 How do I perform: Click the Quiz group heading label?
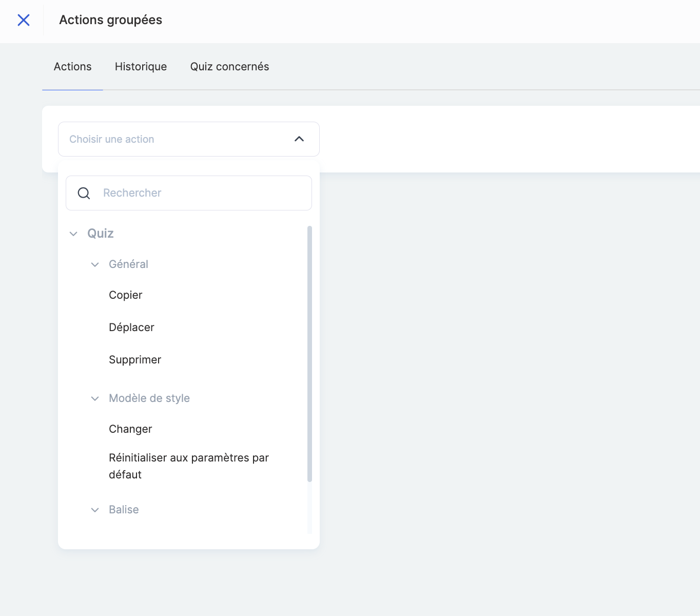(x=101, y=234)
